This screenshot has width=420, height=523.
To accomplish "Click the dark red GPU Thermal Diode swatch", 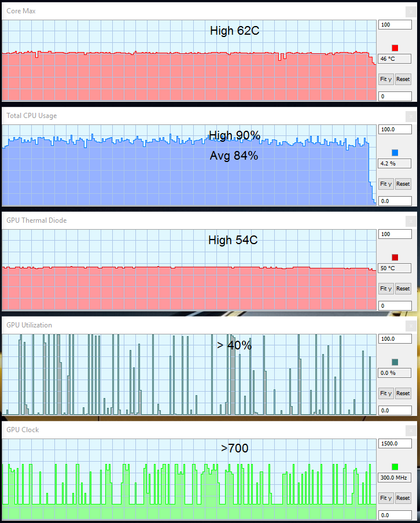I will pos(395,257).
